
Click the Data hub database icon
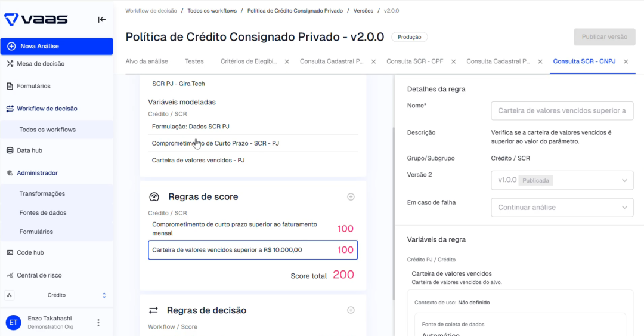pos(10,150)
